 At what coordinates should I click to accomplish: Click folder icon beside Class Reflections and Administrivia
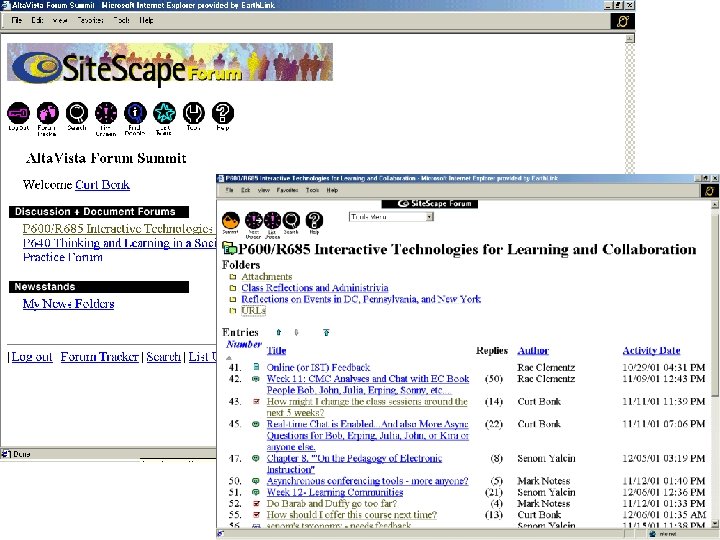coord(233,288)
